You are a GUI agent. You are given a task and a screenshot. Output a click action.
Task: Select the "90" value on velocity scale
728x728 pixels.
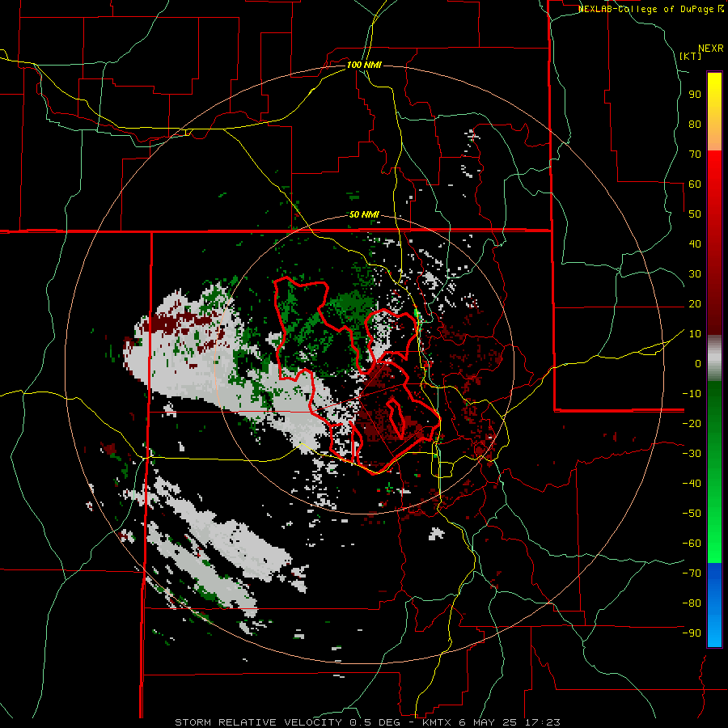(x=695, y=95)
